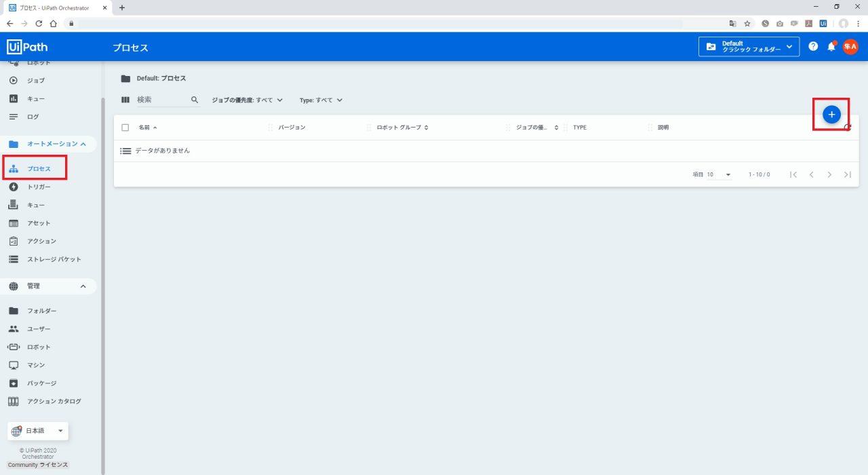Open the user avatar menu

[x=850, y=47]
